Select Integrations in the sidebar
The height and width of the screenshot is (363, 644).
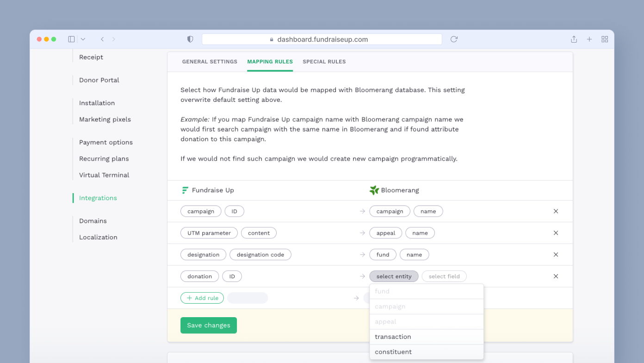coord(98,198)
